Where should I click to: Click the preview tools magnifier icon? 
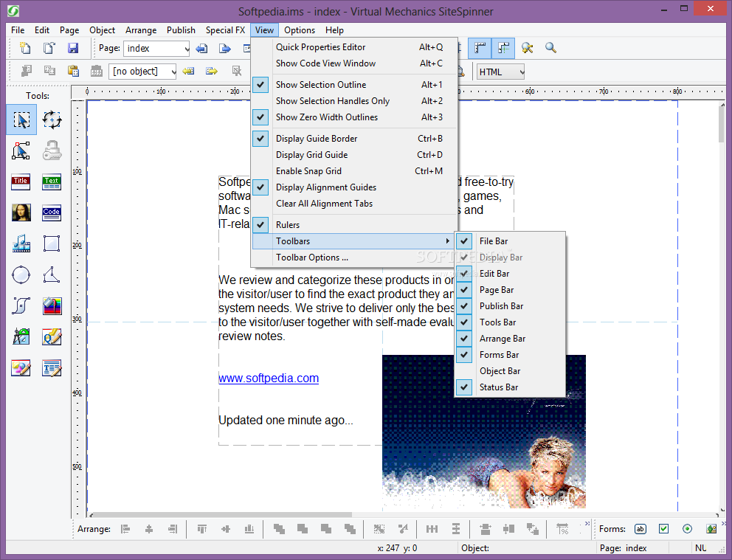(528, 48)
